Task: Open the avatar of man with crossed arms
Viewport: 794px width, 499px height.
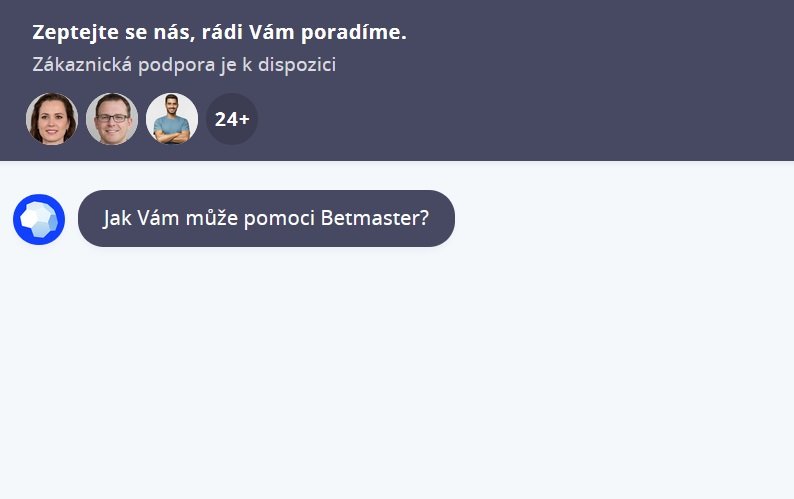Action: click(172, 119)
